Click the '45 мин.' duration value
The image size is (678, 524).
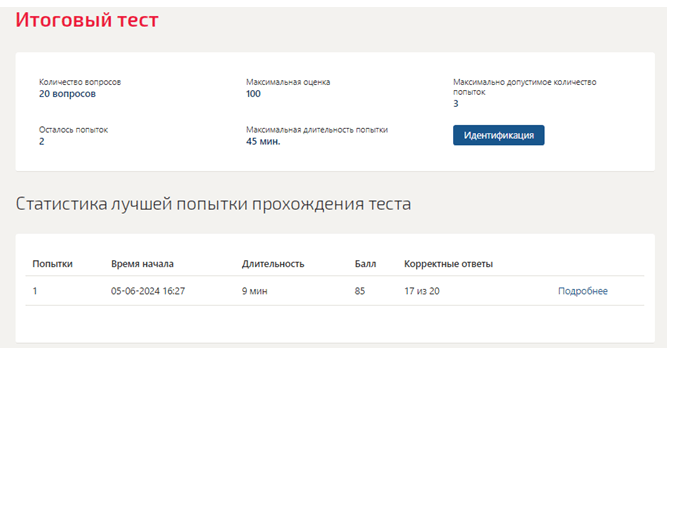pyautogui.click(x=263, y=141)
